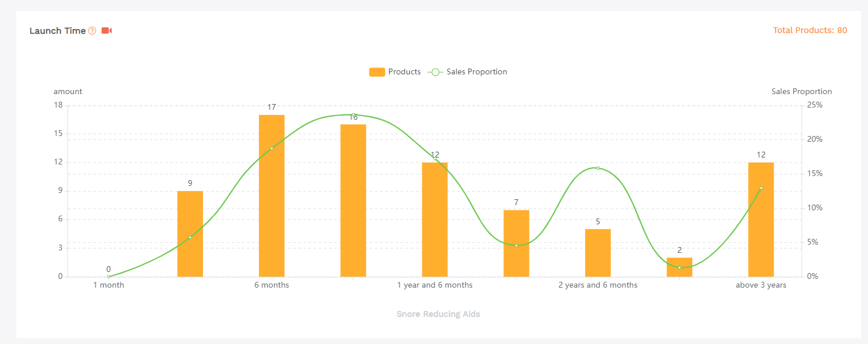Click the bar labeled 7
The height and width of the screenshot is (344, 868).
[x=516, y=243]
